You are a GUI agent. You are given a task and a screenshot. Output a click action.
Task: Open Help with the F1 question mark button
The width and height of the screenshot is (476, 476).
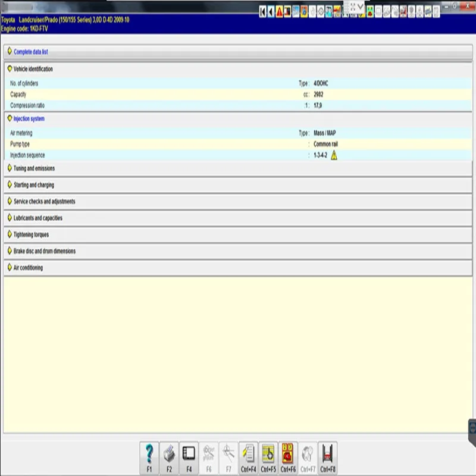(149, 458)
